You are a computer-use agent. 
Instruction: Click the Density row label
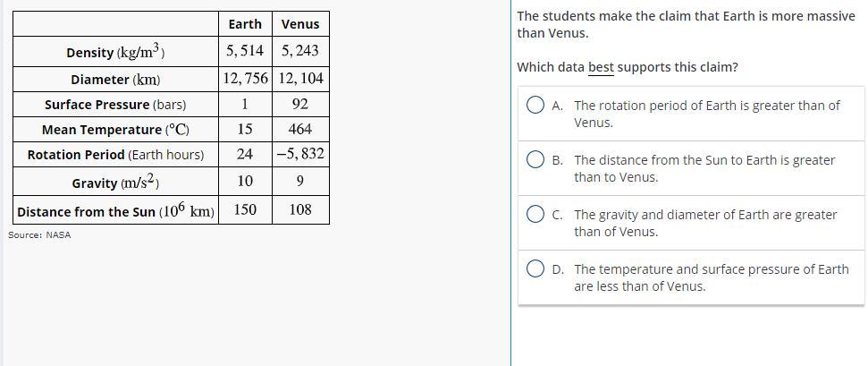pyautogui.click(x=115, y=52)
